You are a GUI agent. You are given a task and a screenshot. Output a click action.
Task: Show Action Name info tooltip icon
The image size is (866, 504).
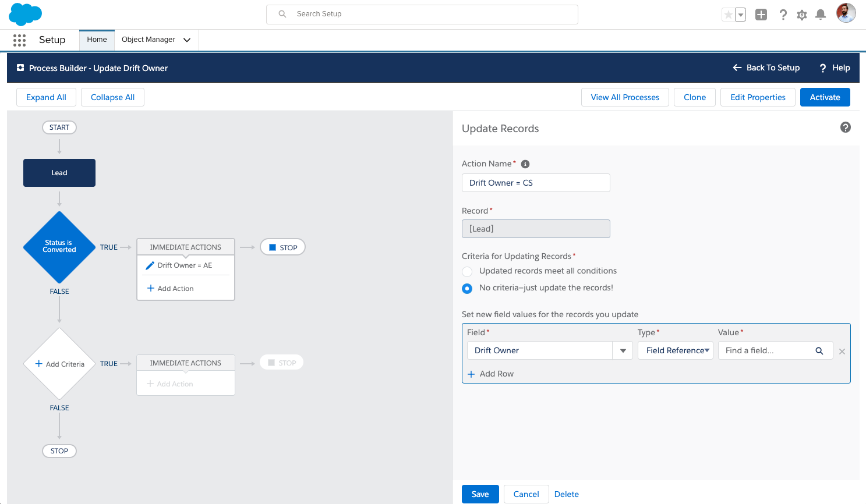[x=525, y=164]
